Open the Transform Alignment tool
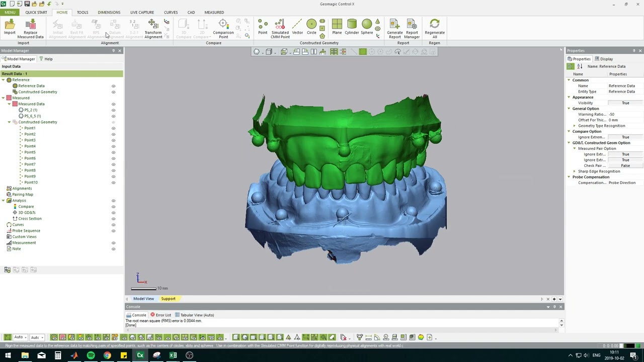The image size is (644, 362). tap(153, 29)
